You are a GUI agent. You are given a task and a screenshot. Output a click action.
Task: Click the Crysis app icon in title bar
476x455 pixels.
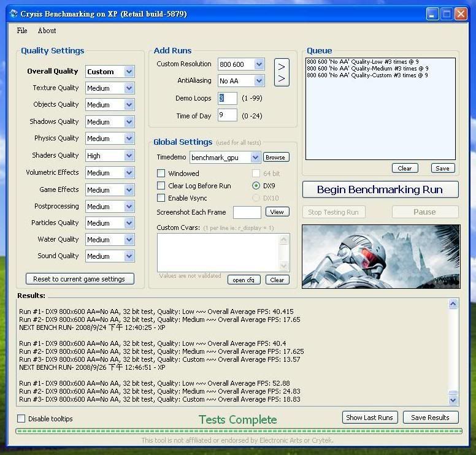(13, 13)
